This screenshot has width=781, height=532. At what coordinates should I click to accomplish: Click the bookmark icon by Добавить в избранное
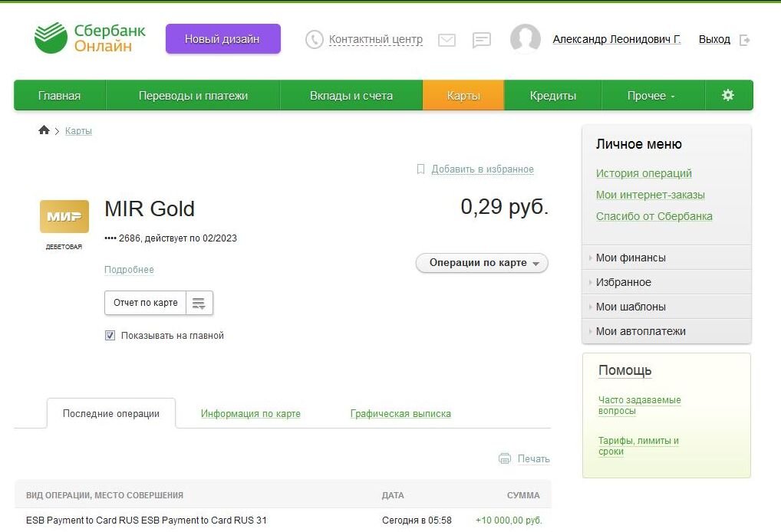click(x=420, y=169)
